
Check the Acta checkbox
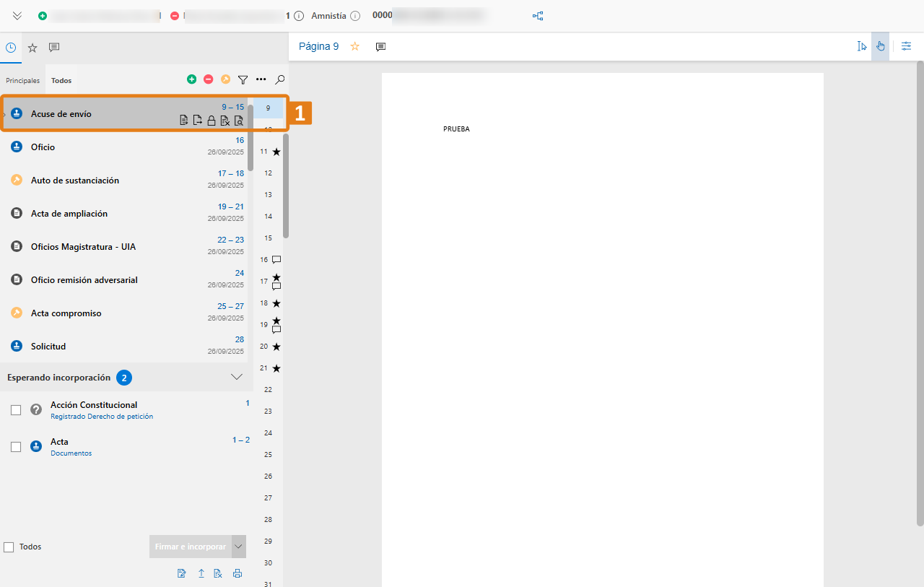(x=16, y=447)
